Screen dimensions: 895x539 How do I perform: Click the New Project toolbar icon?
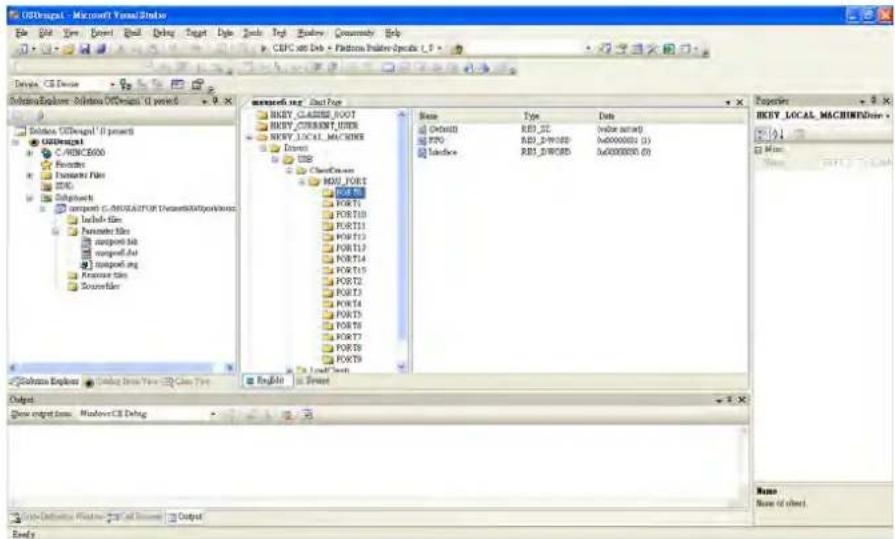point(24,50)
